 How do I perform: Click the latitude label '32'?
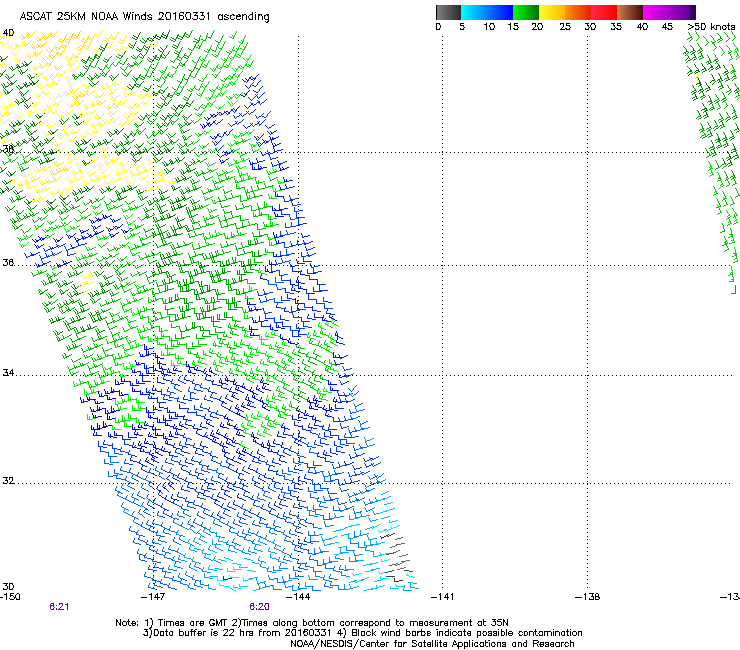pos(8,481)
